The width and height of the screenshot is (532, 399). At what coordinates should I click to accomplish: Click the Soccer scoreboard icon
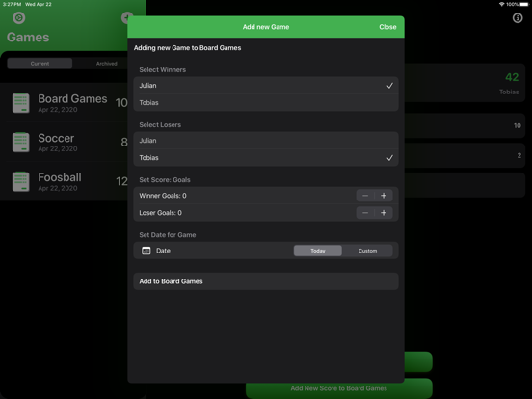pos(20,143)
